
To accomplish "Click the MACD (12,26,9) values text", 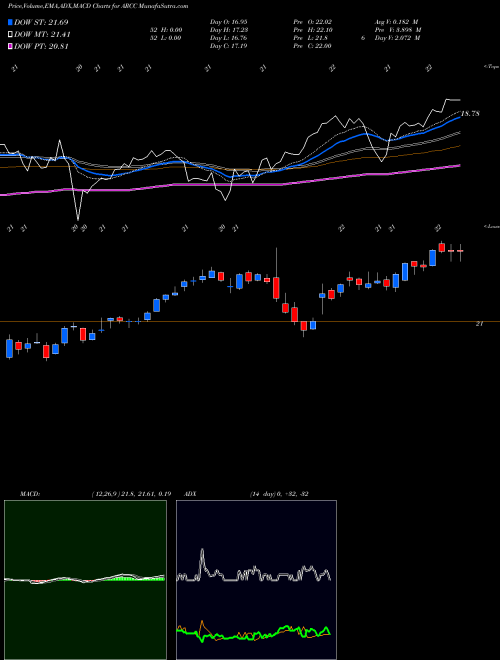I will [x=131, y=494].
